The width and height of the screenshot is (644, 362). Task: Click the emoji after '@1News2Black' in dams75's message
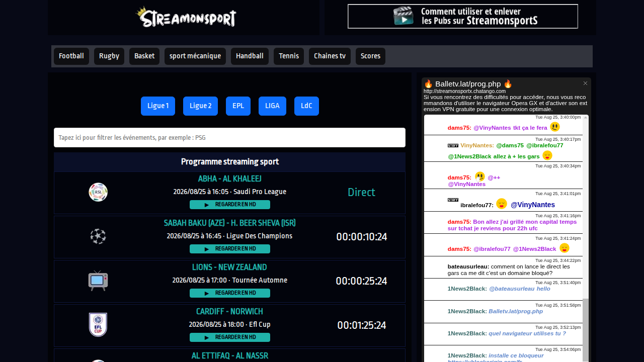click(x=565, y=248)
